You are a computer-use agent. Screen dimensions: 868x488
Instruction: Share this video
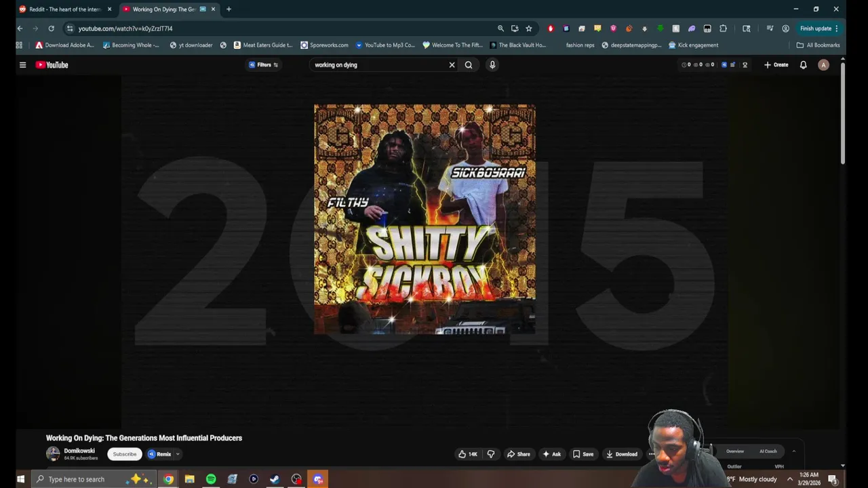[519, 454]
